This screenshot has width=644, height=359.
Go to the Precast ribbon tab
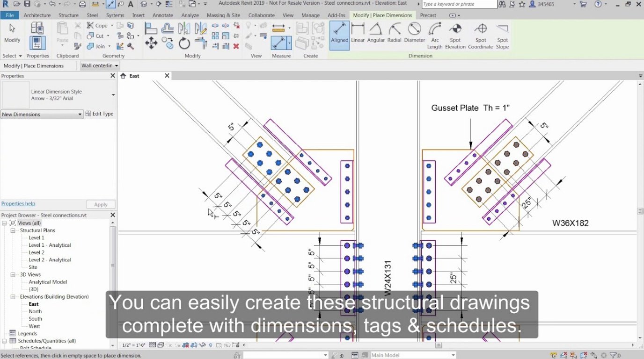tap(428, 15)
